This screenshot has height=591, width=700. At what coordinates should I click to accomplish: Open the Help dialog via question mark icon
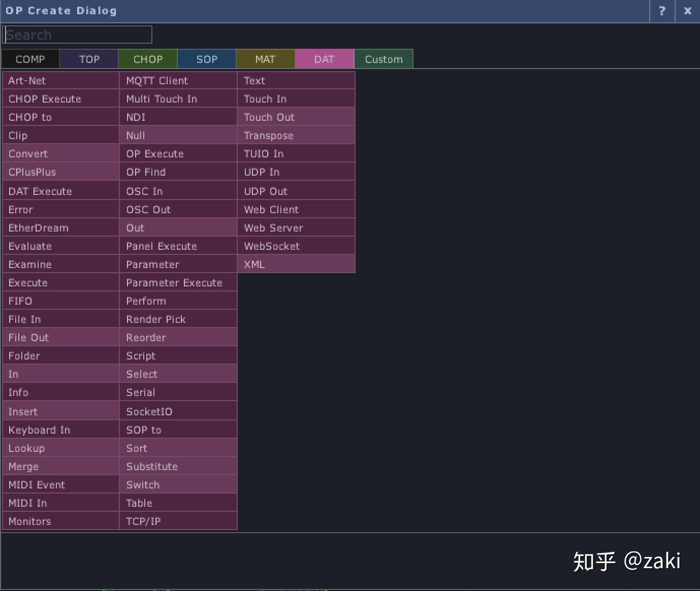tap(661, 11)
